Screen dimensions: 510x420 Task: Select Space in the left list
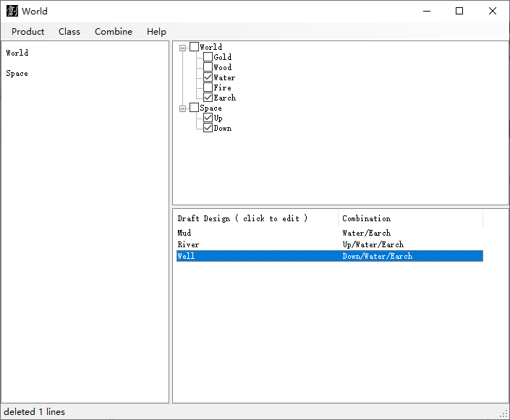(17, 74)
